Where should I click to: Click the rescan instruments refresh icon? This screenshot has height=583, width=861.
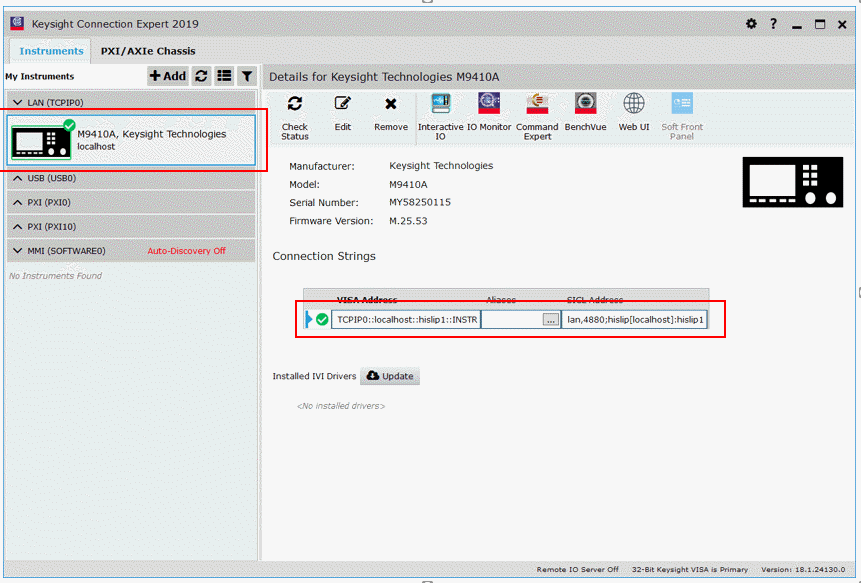click(201, 76)
